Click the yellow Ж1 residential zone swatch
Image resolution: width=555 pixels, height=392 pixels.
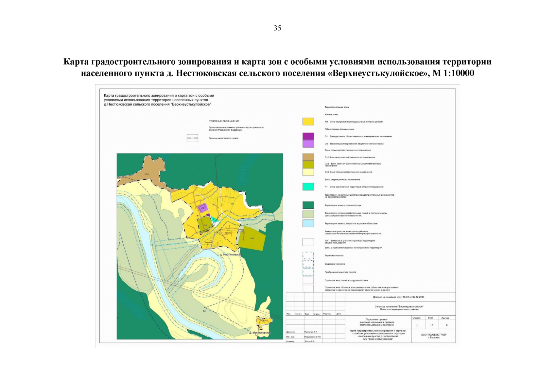[308, 122]
